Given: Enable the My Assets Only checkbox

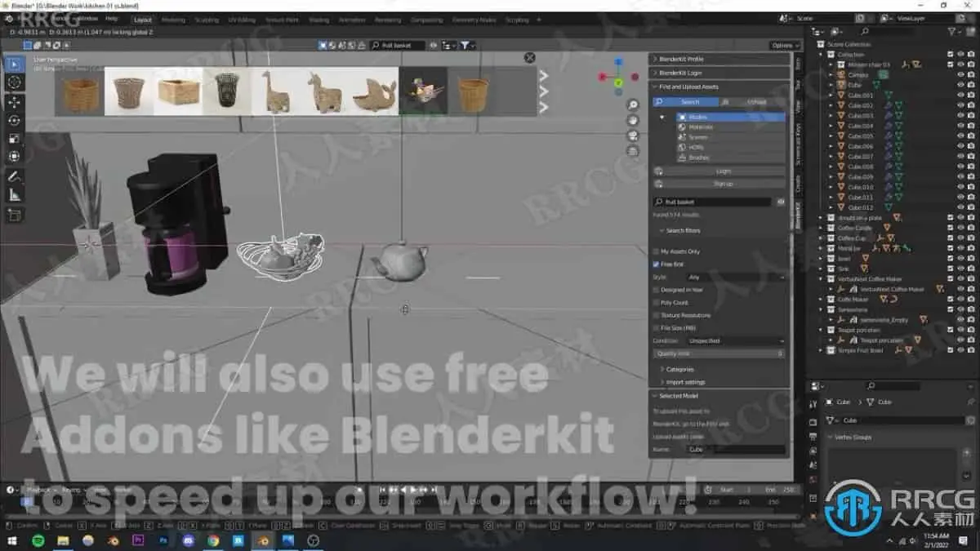Looking at the screenshot, I should click(x=655, y=251).
